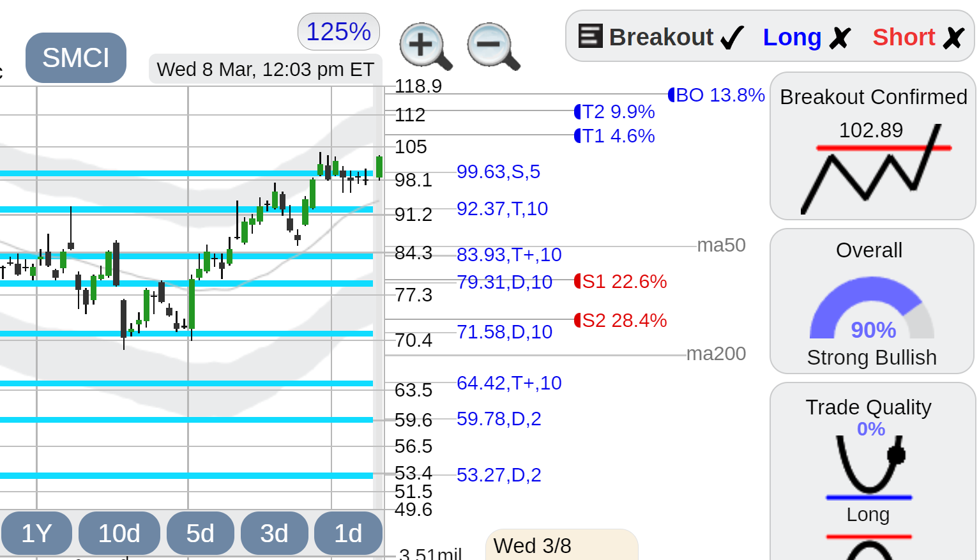This screenshot has height=560, width=979.
Task: Click the Wed 3/8 date tooltip box
Action: [x=562, y=545]
